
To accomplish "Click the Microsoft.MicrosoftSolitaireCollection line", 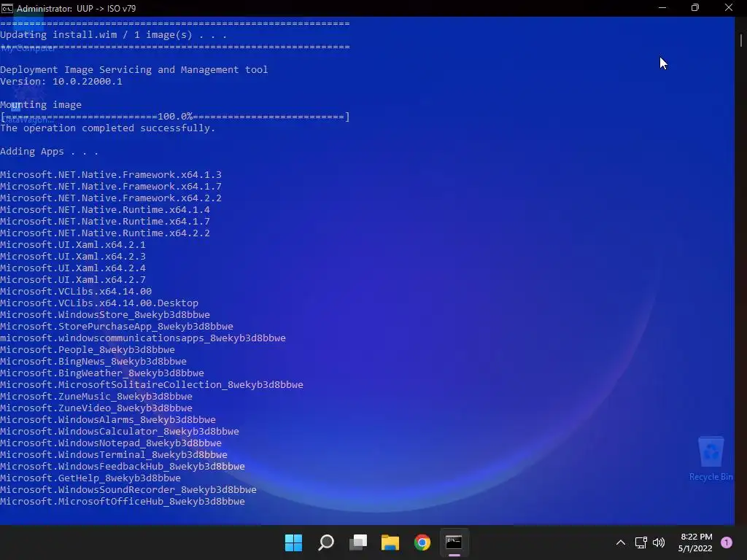I will point(152,385).
